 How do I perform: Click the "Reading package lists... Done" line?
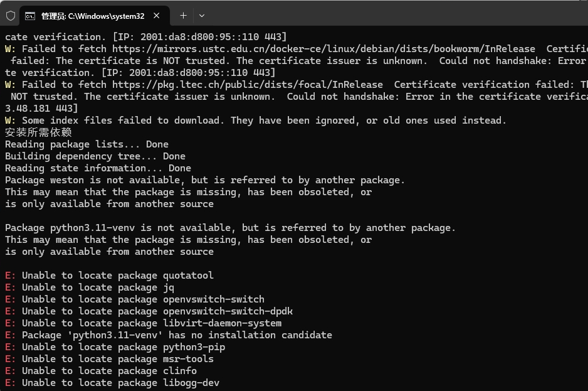point(87,144)
